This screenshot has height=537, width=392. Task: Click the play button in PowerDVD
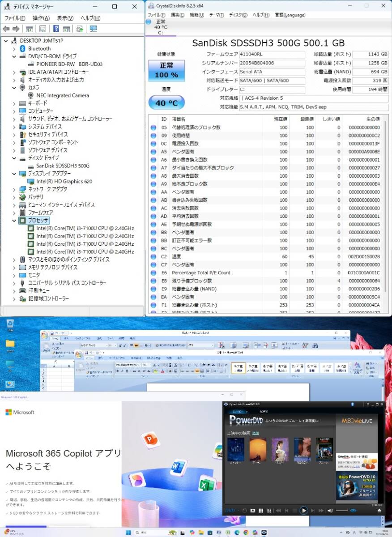coord(304,510)
